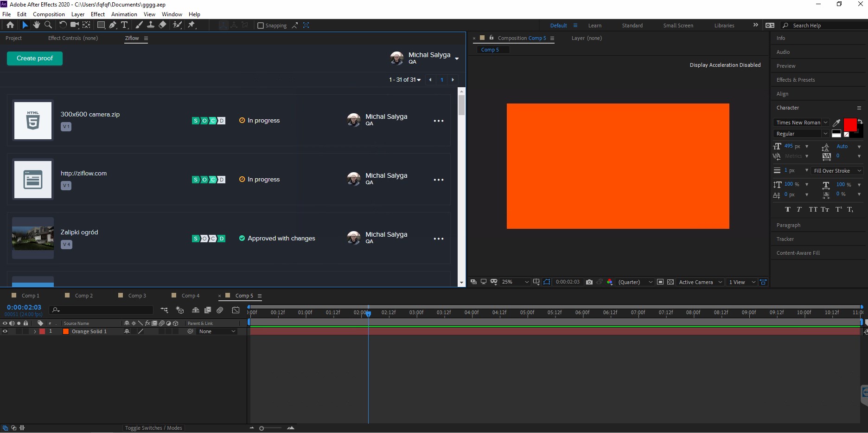Activate the Puppet Pin tool

[191, 25]
